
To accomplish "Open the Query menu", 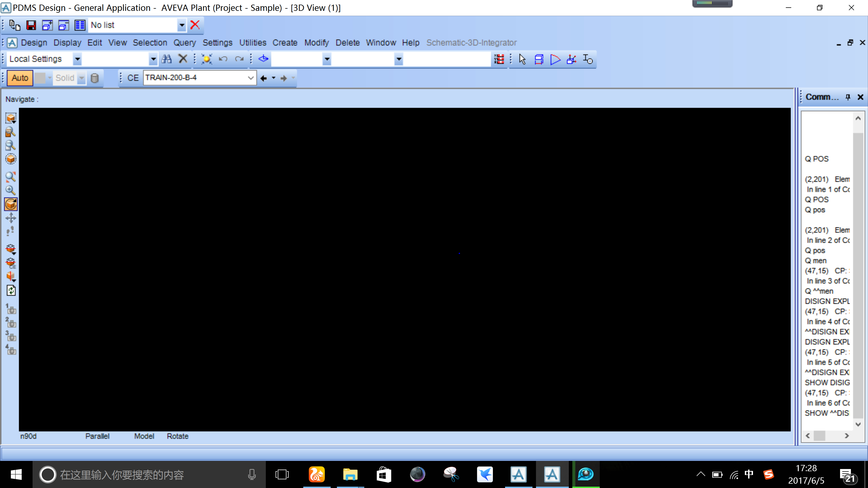I will click(184, 43).
